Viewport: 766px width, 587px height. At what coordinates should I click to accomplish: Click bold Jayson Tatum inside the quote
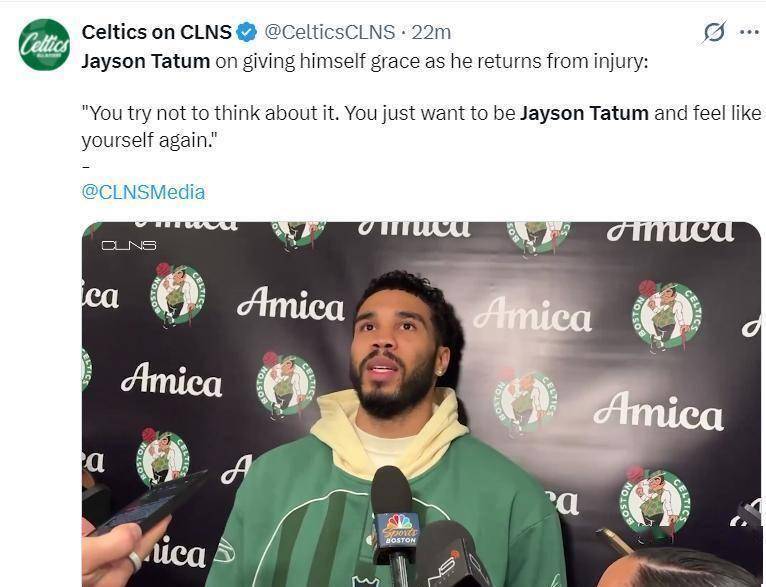(x=584, y=113)
